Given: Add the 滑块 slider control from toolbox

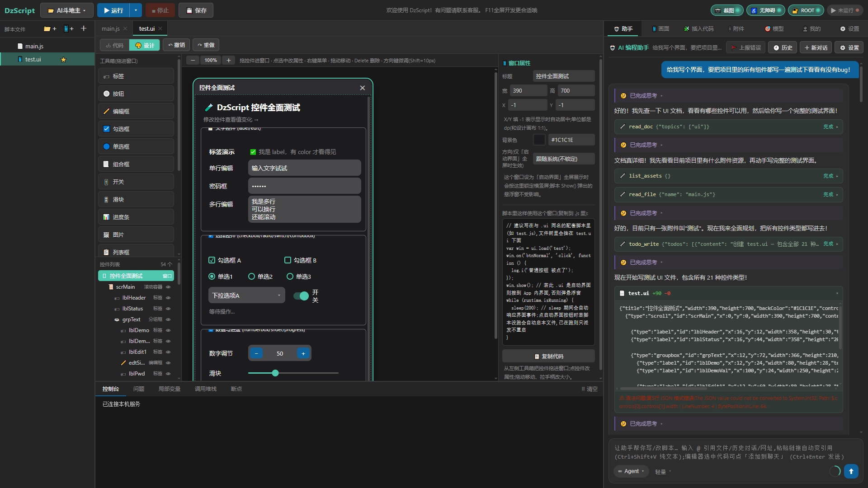Looking at the screenshot, I should click(136, 199).
